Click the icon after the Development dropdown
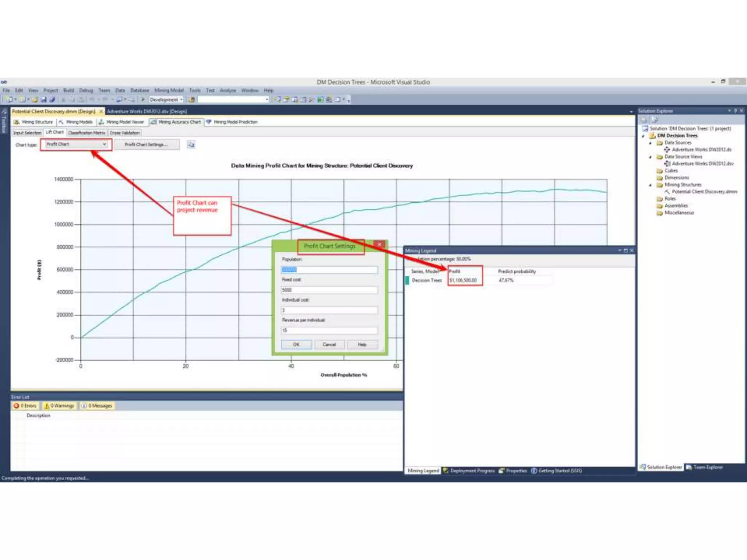Viewport: 747px width, 560px height. pos(191,99)
